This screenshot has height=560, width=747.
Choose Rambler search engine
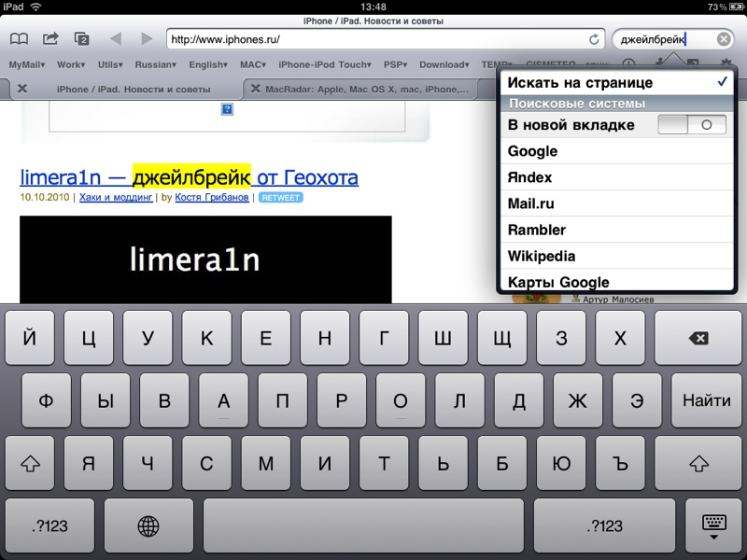pos(616,230)
